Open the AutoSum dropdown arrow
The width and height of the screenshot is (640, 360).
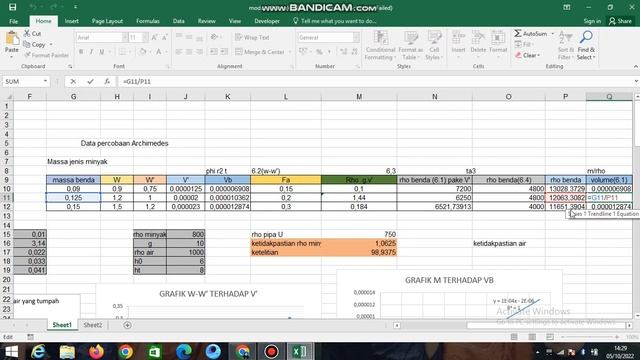tap(553, 33)
